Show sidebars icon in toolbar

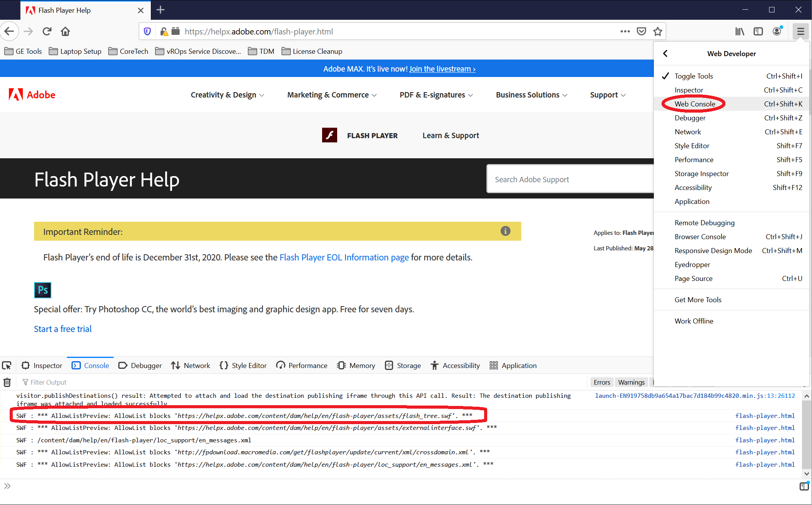click(758, 31)
